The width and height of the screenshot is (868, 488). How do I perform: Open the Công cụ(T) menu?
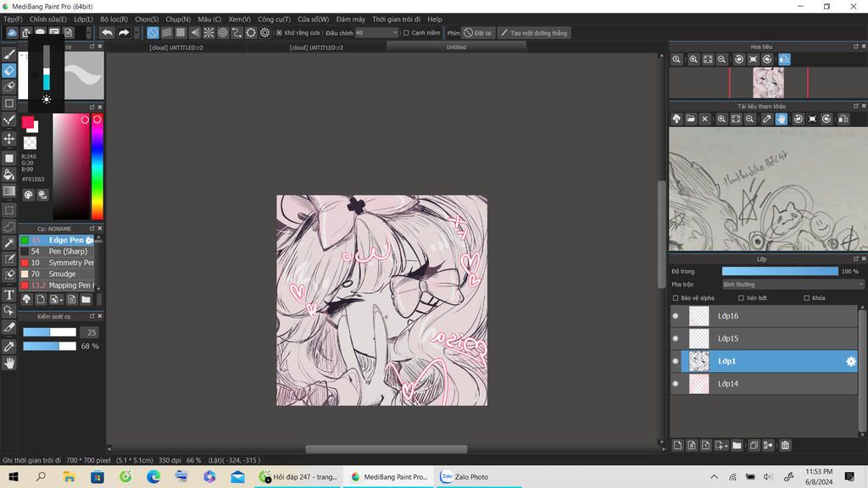274,19
